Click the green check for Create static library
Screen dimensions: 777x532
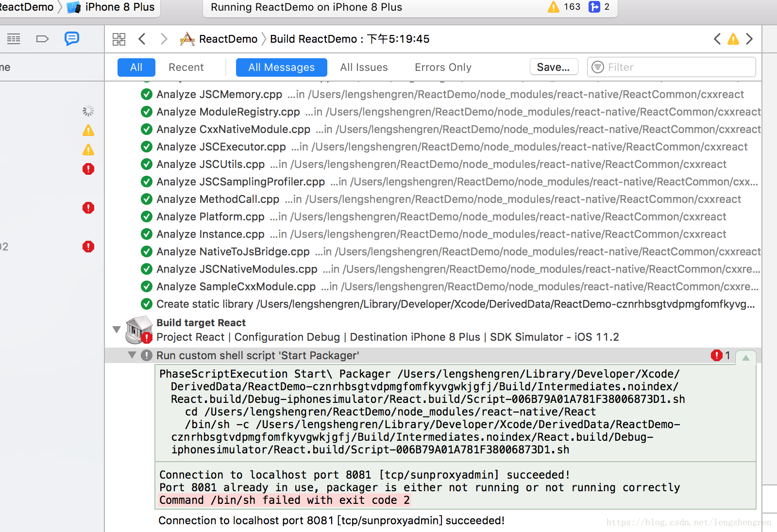pyautogui.click(x=147, y=304)
